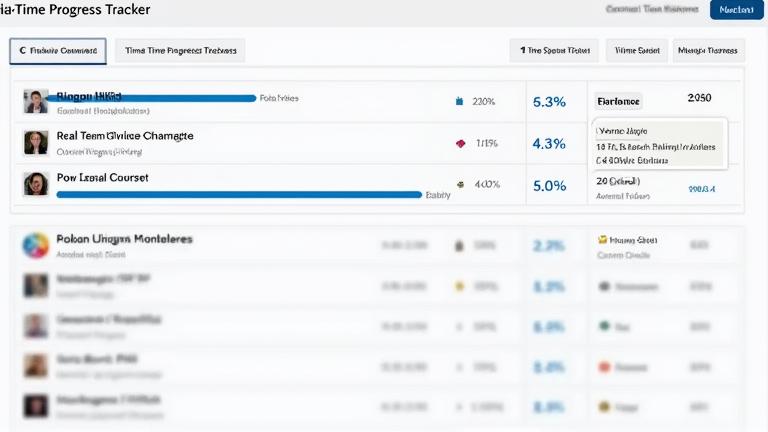The image size is (768, 432).
Task: Click the avatar in the Real Team row
Action: pyautogui.click(x=36, y=142)
